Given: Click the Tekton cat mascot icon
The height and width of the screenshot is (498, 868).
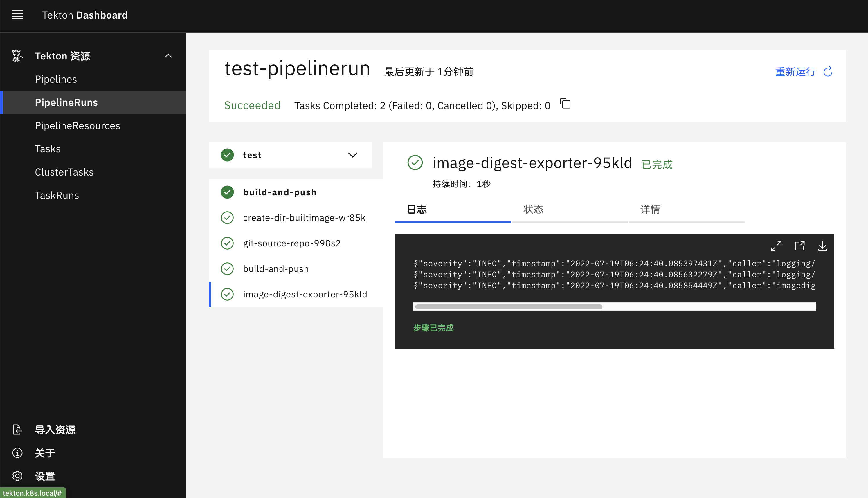Looking at the screenshot, I should 17,56.
